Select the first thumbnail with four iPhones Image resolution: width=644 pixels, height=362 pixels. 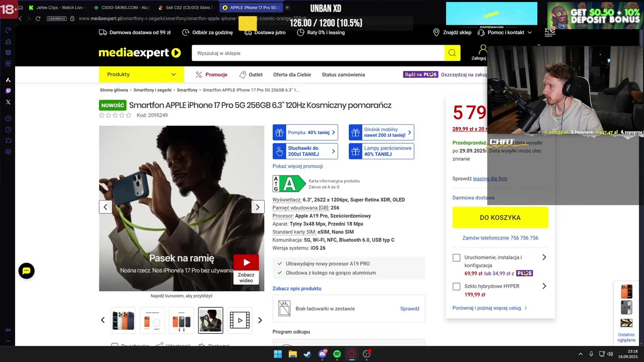(123, 320)
